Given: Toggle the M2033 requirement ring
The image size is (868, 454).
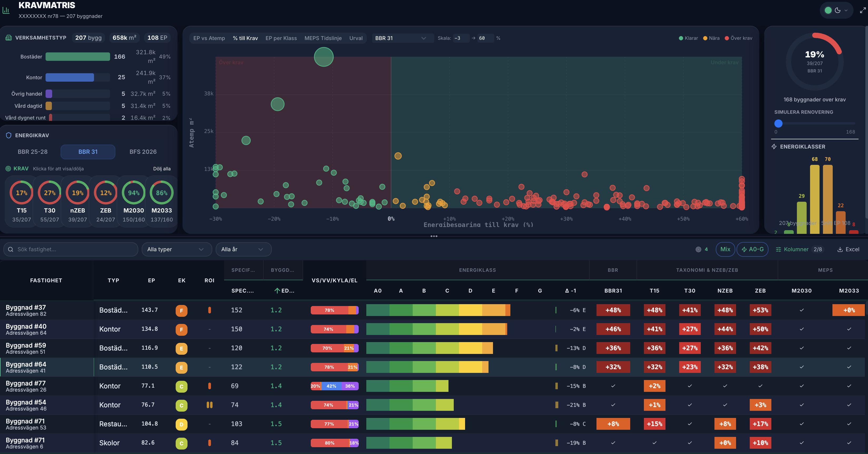Looking at the screenshot, I should coord(162,193).
